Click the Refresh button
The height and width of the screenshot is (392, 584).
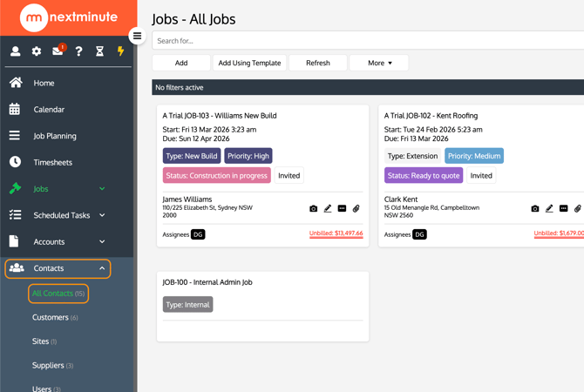click(x=318, y=63)
